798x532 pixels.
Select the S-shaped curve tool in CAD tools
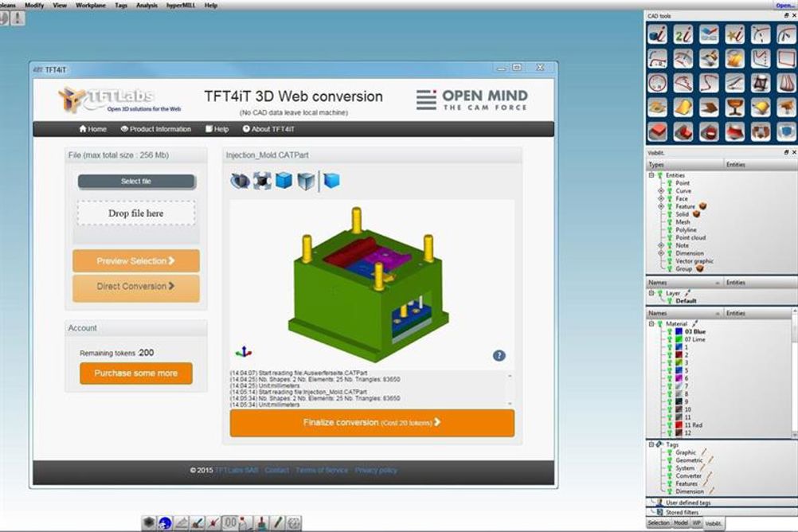(709, 83)
